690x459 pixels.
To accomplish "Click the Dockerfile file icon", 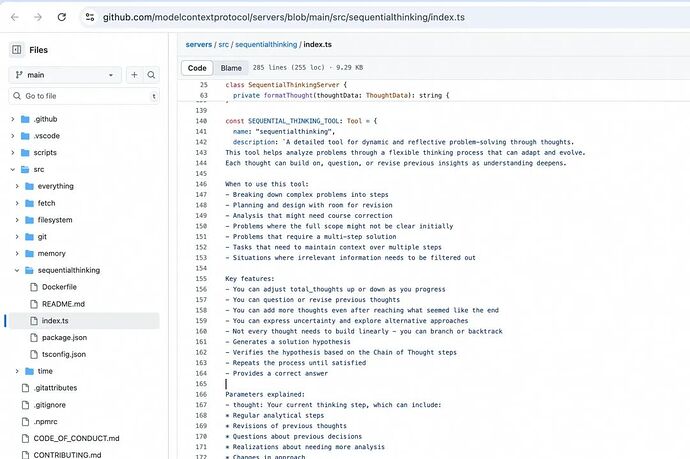I will pyautogui.click(x=33, y=286).
